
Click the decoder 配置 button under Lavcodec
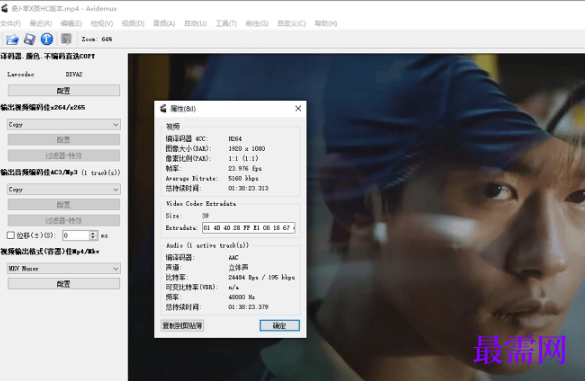point(64,90)
